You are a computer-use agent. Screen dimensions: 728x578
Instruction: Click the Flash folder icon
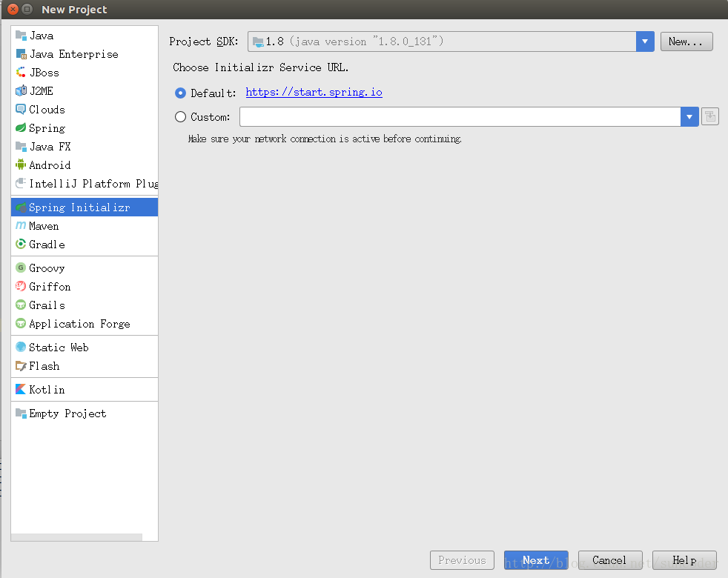pos(21,366)
